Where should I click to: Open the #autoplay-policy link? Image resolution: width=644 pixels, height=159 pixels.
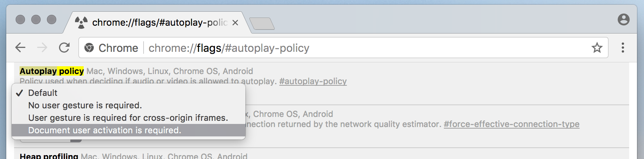pyautogui.click(x=313, y=81)
